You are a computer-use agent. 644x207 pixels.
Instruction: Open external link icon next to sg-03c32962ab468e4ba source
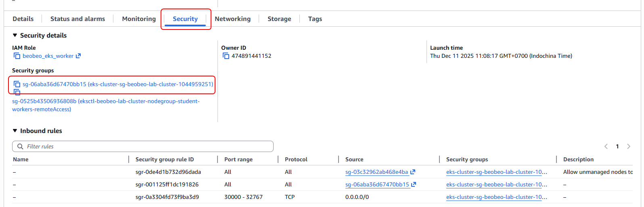tap(413, 172)
